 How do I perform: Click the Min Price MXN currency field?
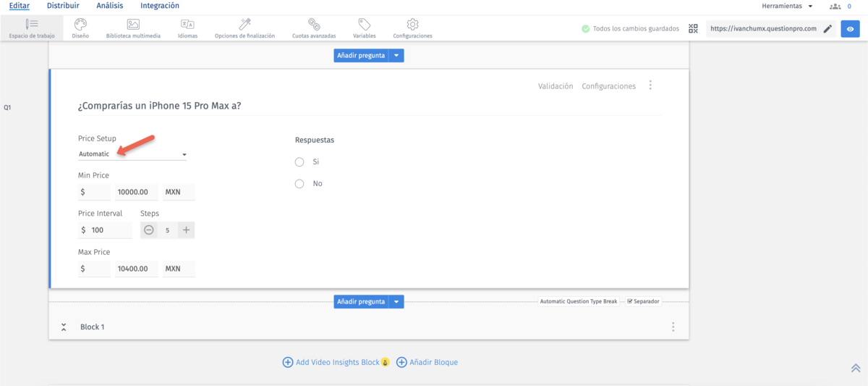[x=179, y=193]
